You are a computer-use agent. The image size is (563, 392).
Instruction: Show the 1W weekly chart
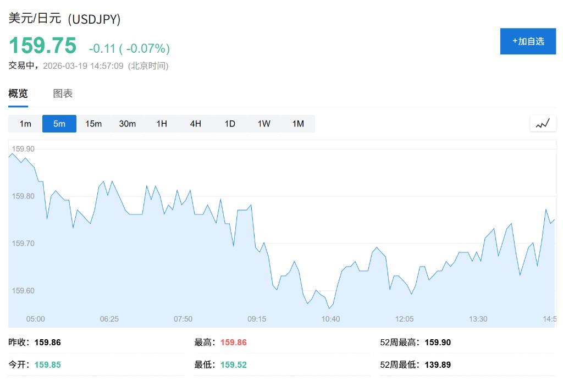(x=264, y=124)
